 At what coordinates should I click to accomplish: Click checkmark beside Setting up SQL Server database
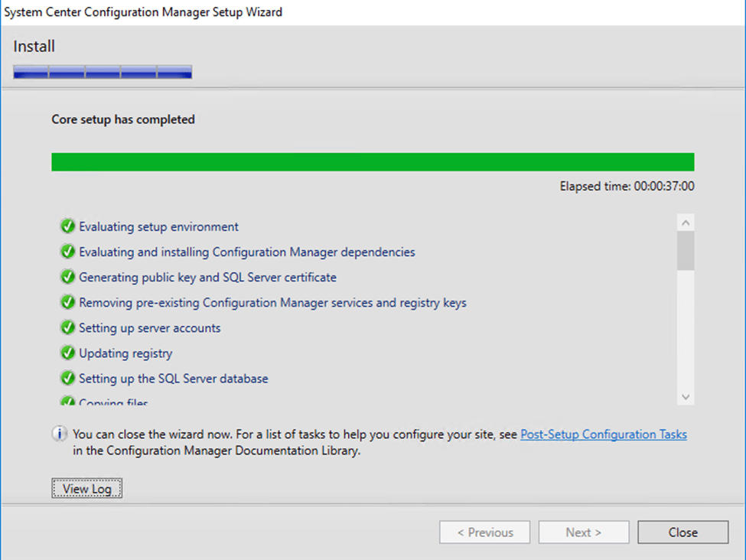tap(67, 378)
